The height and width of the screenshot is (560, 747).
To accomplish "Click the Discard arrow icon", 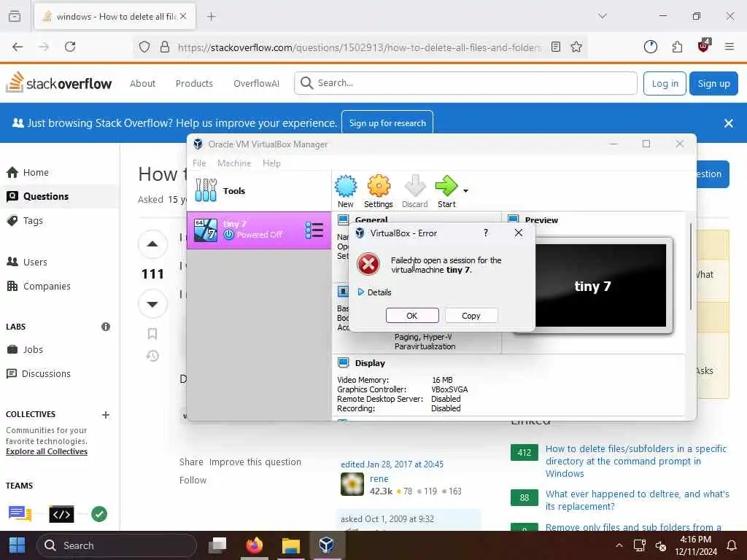I will (x=414, y=190).
